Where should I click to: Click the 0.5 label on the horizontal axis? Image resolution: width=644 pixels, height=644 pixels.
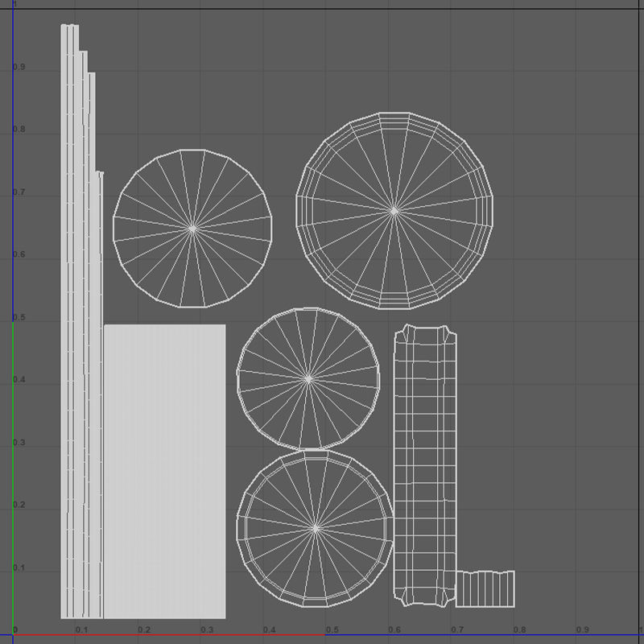click(x=332, y=630)
